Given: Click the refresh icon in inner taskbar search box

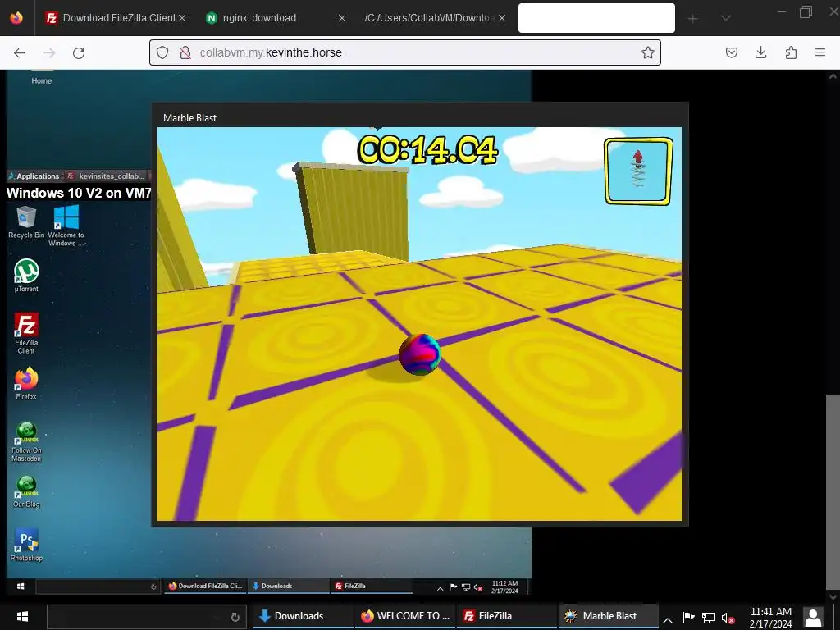Looking at the screenshot, I should (x=153, y=587).
